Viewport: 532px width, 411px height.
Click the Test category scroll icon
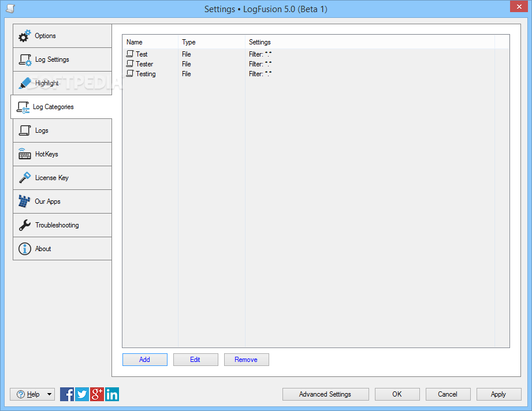pyautogui.click(x=130, y=54)
